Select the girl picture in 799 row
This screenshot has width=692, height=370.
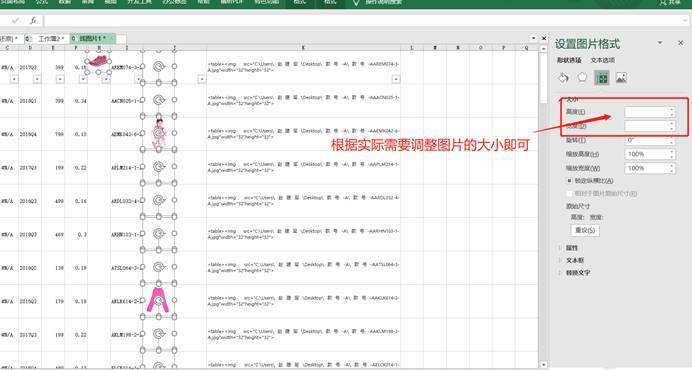(159, 132)
